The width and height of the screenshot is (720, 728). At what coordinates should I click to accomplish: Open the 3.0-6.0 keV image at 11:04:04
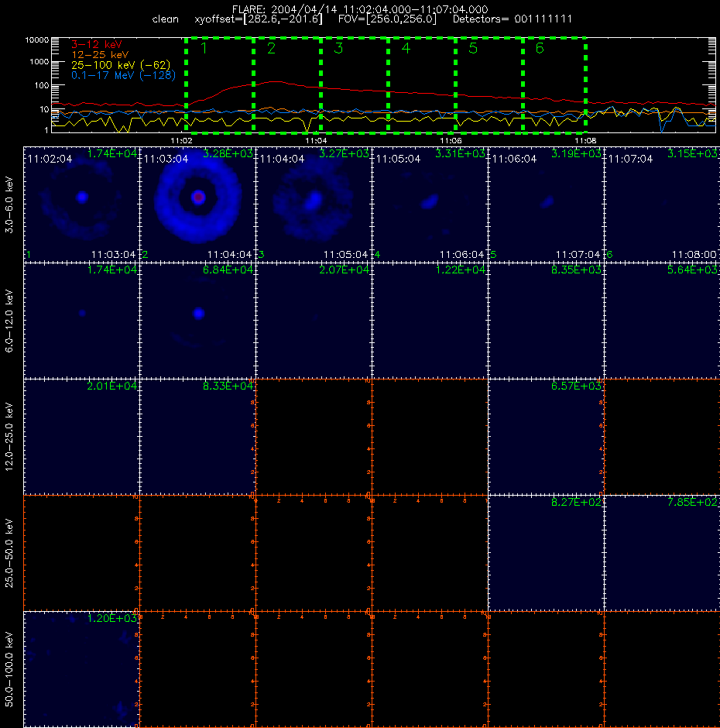click(314, 204)
